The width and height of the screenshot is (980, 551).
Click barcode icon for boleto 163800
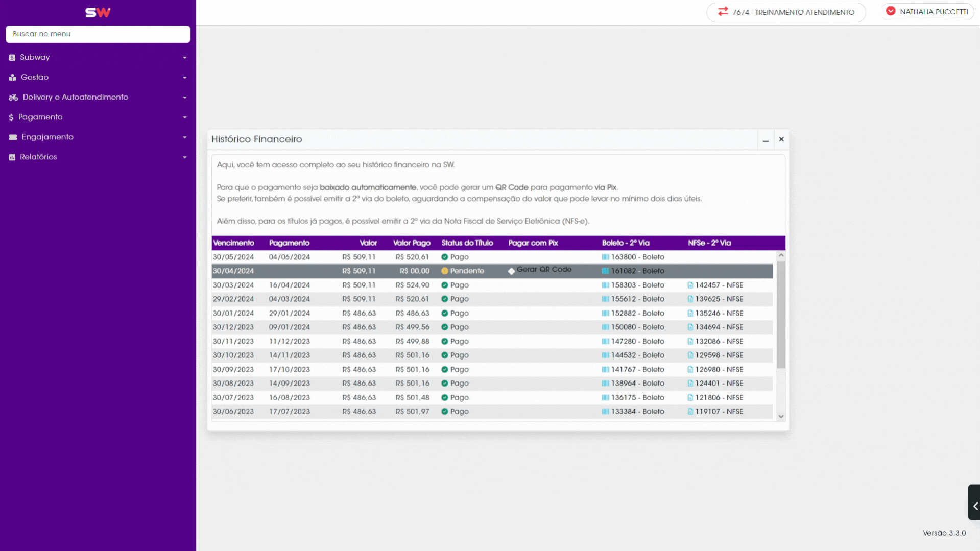click(605, 257)
